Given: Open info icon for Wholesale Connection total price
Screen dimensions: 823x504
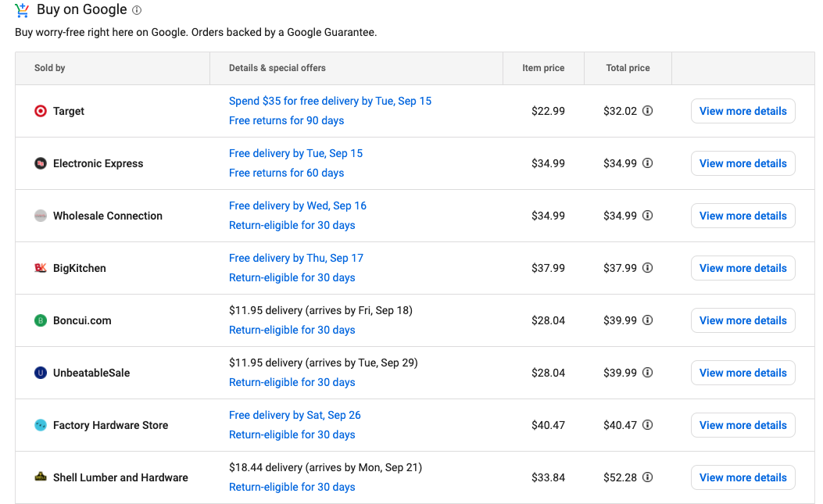Looking at the screenshot, I should (x=647, y=216).
